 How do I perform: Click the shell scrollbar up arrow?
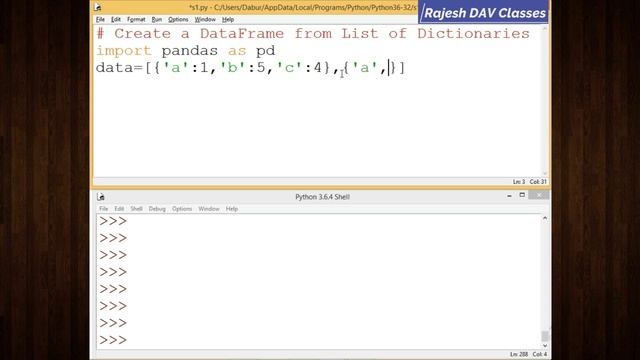545,219
